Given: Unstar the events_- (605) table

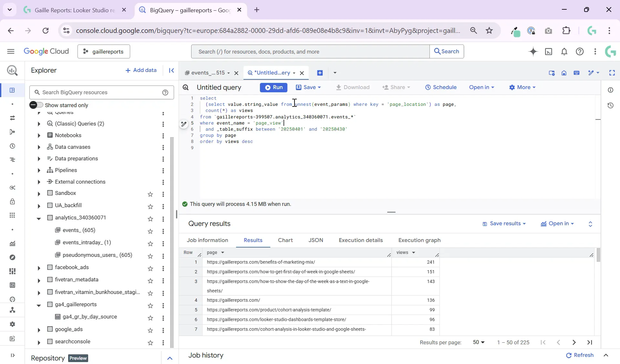Looking at the screenshot, I should (150, 232).
